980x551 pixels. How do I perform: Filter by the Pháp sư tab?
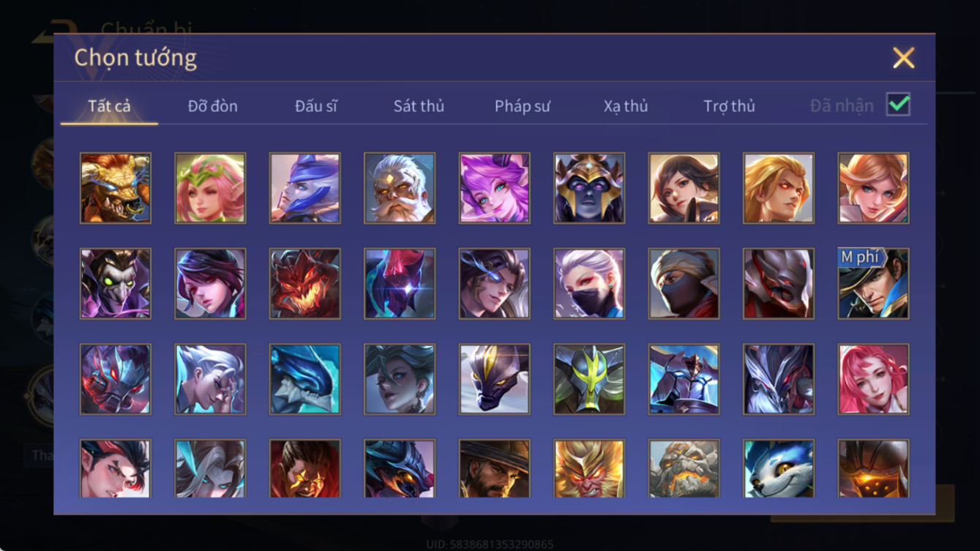click(x=523, y=106)
